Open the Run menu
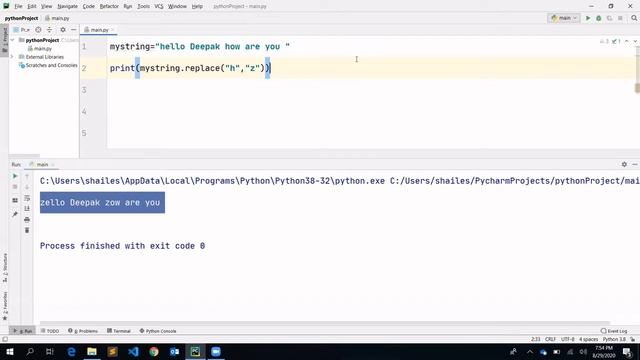 [x=128, y=6]
